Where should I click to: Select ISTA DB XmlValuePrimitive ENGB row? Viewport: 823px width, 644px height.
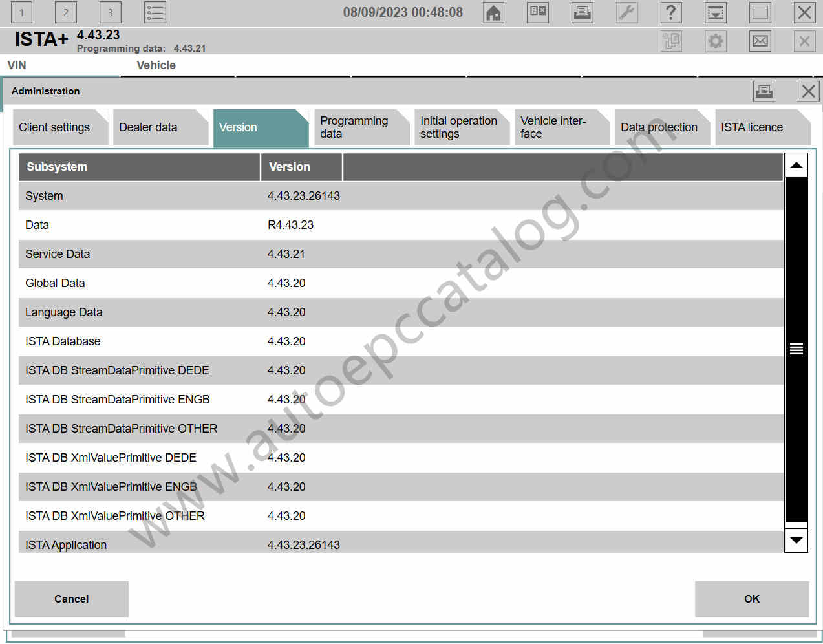click(x=401, y=487)
